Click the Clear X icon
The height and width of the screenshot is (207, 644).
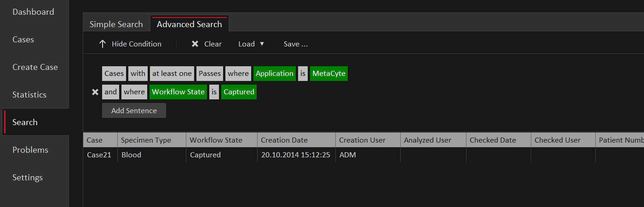(x=195, y=44)
